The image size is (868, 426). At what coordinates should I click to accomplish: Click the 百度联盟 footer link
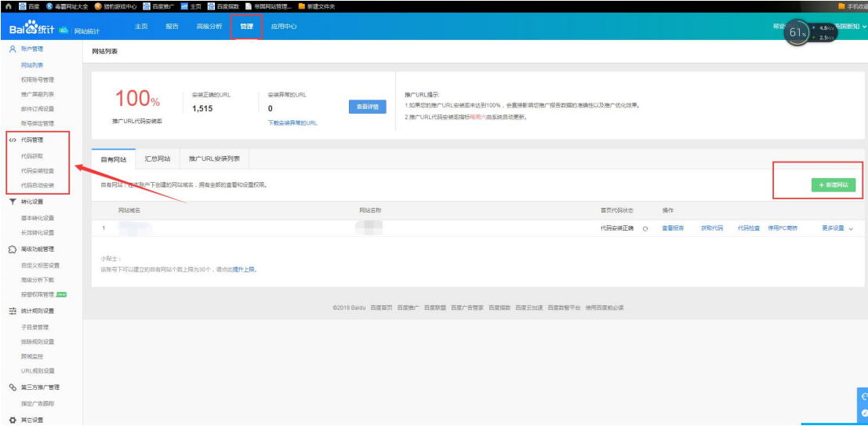(x=435, y=308)
